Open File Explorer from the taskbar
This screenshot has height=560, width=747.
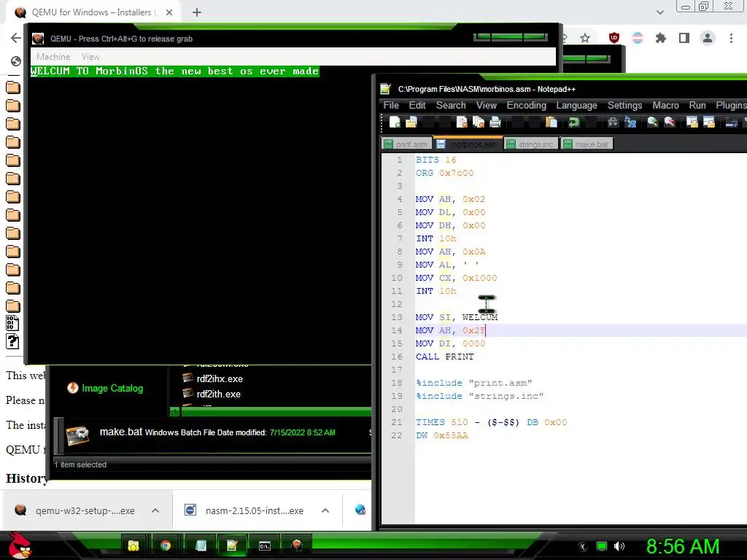(133, 545)
